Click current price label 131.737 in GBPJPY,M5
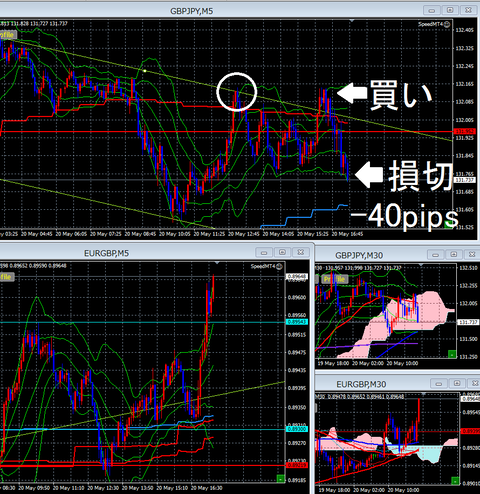Image resolution: width=480 pixels, height=494 pixels. (465, 180)
